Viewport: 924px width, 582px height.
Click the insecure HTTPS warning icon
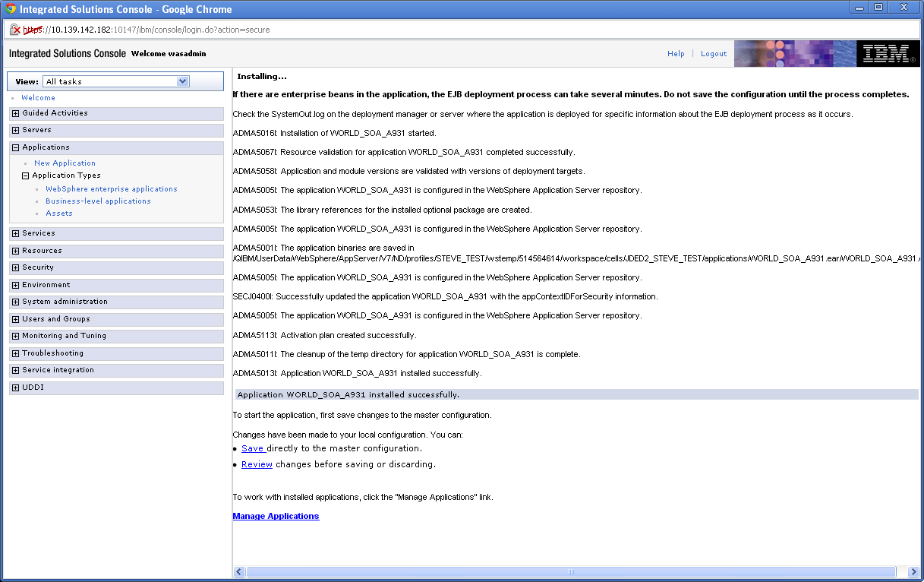[14, 30]
